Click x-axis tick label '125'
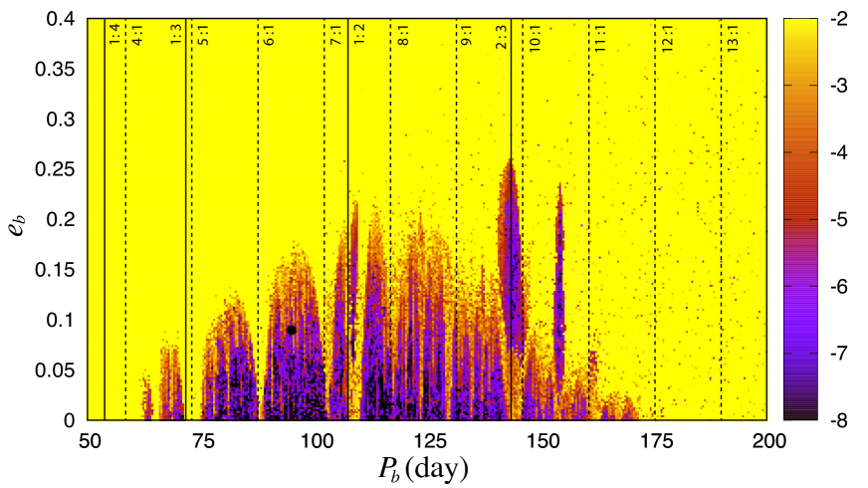Screen dimensions: 868x488 (429, 441)
